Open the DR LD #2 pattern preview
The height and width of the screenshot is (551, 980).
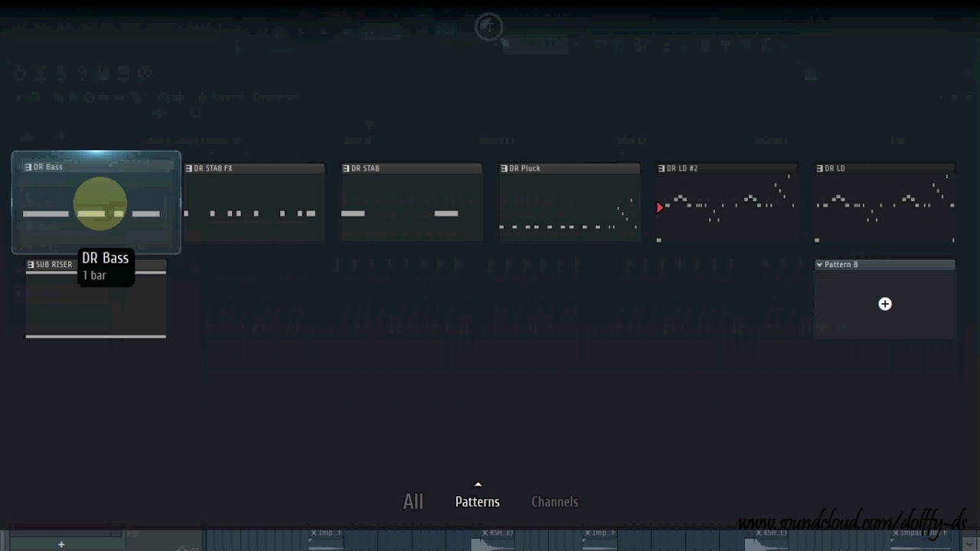point(727,203)
